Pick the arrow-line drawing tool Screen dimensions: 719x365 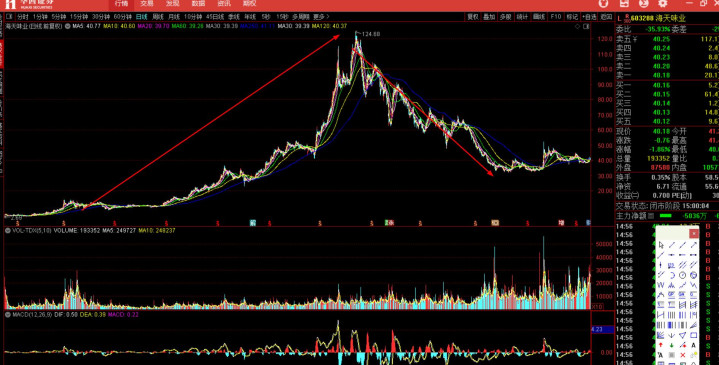pyautogui.click(x=693, y=245)
